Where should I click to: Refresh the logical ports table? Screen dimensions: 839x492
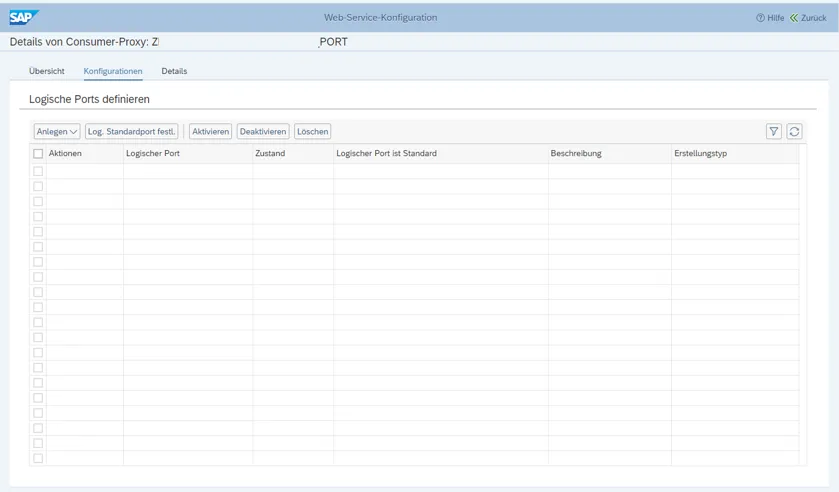[x=794, y=131]
